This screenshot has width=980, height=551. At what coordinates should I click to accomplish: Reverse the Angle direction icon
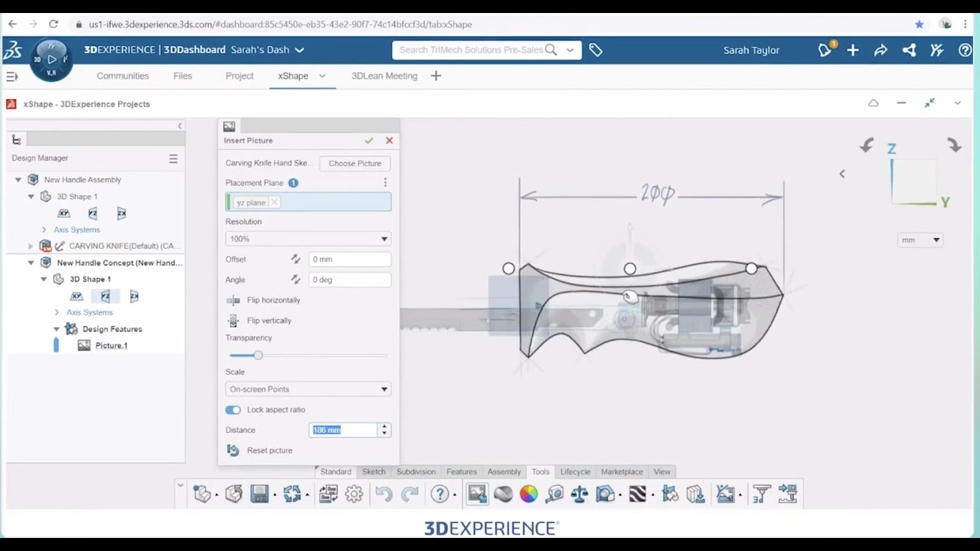click(296, 279)
